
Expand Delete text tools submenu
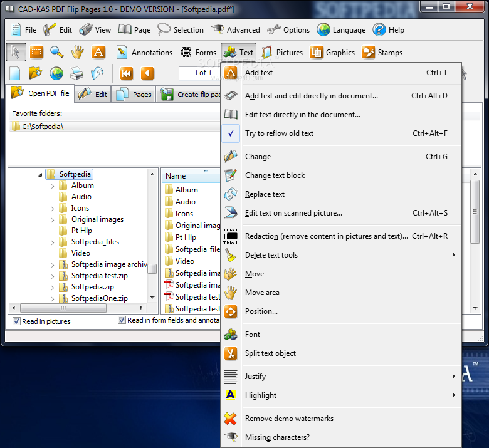(x=341, y=255)
